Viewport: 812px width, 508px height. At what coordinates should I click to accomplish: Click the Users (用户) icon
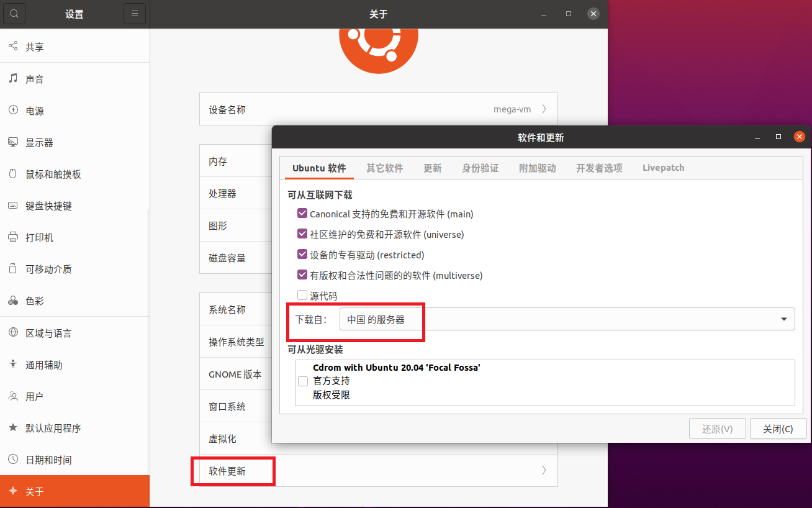(x=13, y=396)
